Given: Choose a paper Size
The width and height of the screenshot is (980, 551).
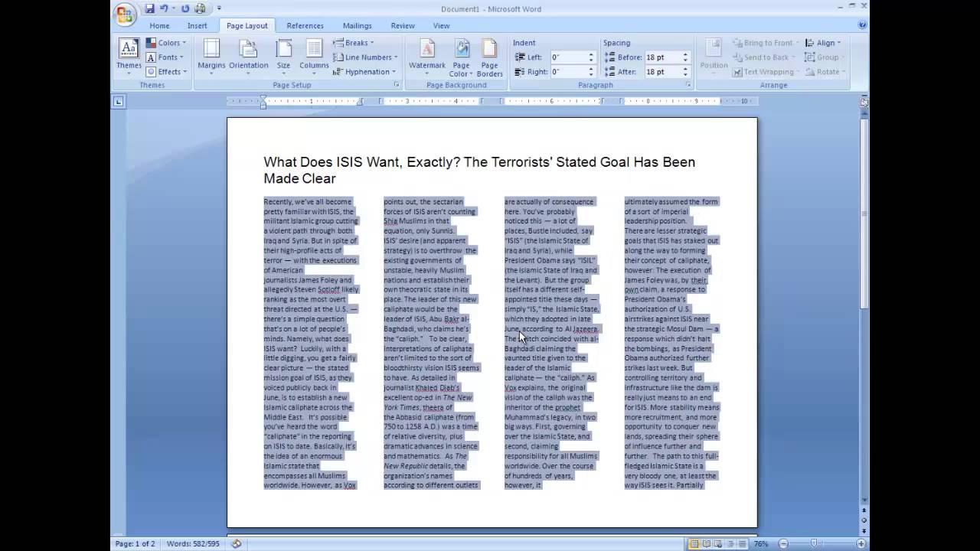Looking at the screenshot, I should click(x=283, y=57).
